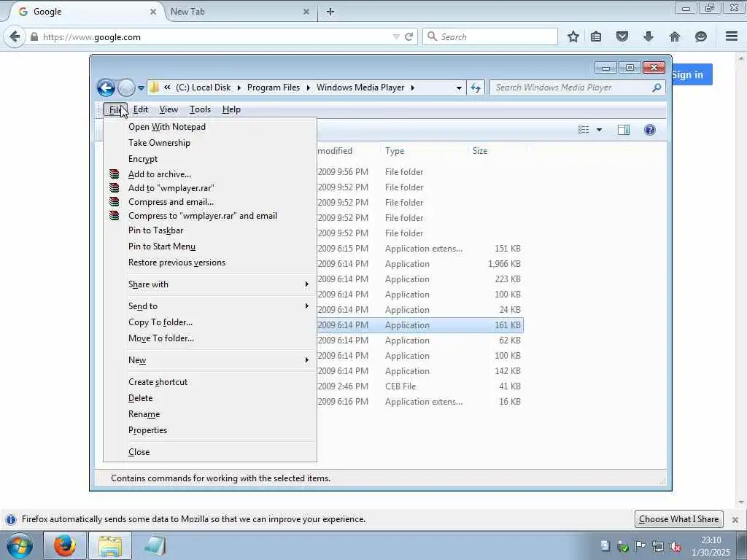Viewport: 747px width, 560px height.
Task: Select the CEB File row
Action: [x=420, y=386]
